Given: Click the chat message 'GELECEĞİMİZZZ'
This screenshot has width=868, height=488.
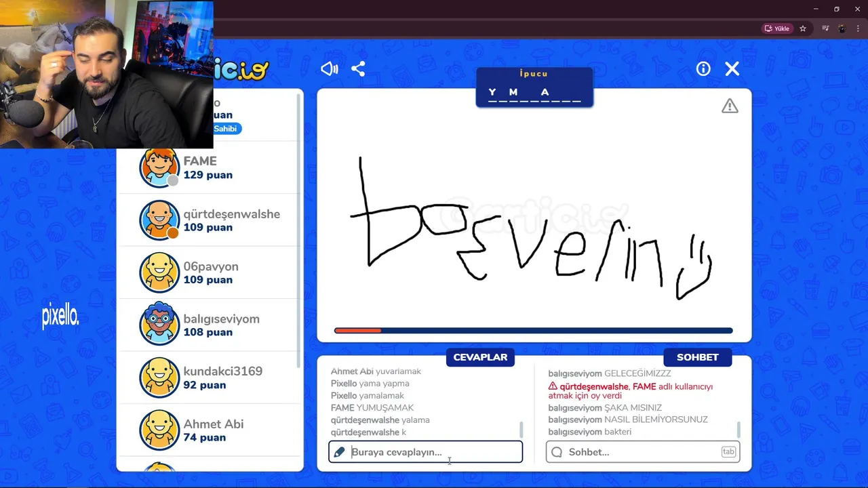Looking at the screenshot, I should (x=637, y=373).
